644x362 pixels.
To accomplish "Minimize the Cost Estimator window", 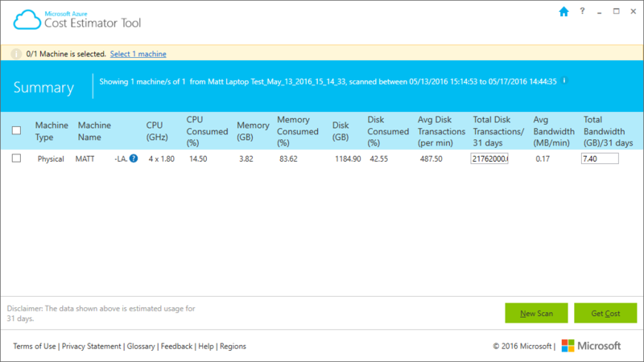I will point(599,11).
